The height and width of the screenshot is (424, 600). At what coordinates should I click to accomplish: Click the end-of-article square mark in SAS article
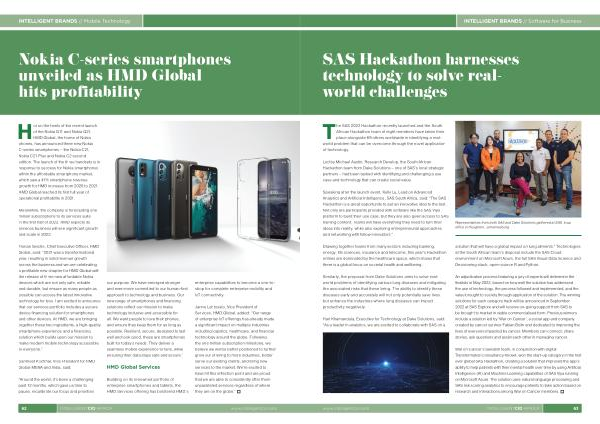tap(562, 392)
